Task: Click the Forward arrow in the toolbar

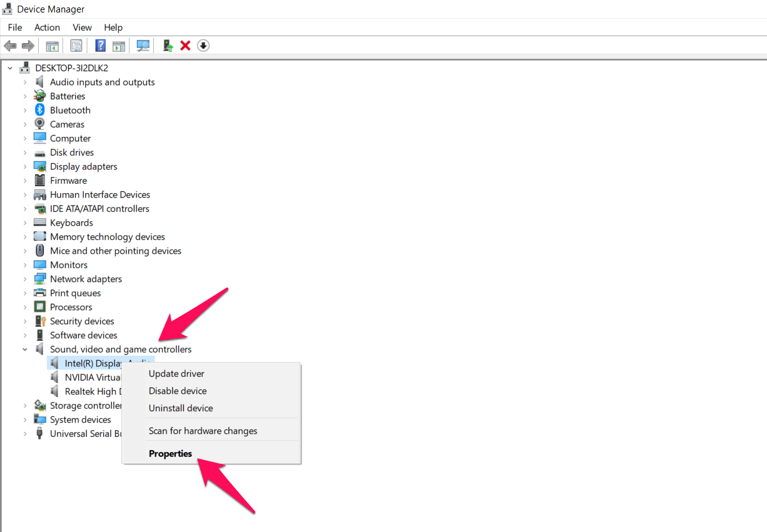Action: pyautogui.click(x=28, y=46)
